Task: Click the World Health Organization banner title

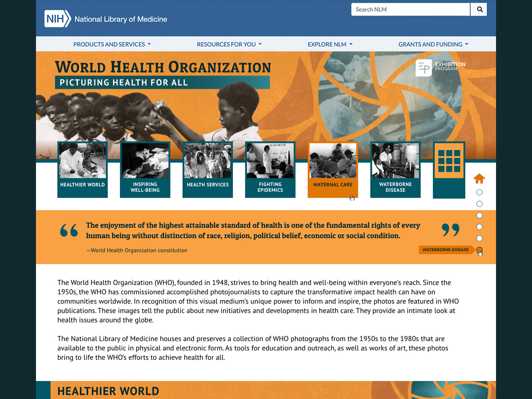Action: [163, 67]
